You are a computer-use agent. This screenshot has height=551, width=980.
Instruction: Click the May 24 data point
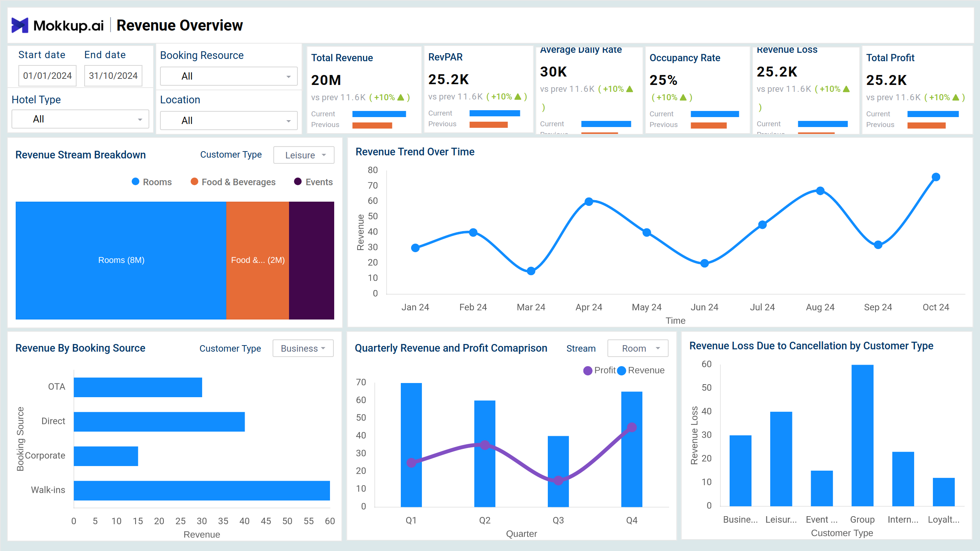tap(647, 232)
